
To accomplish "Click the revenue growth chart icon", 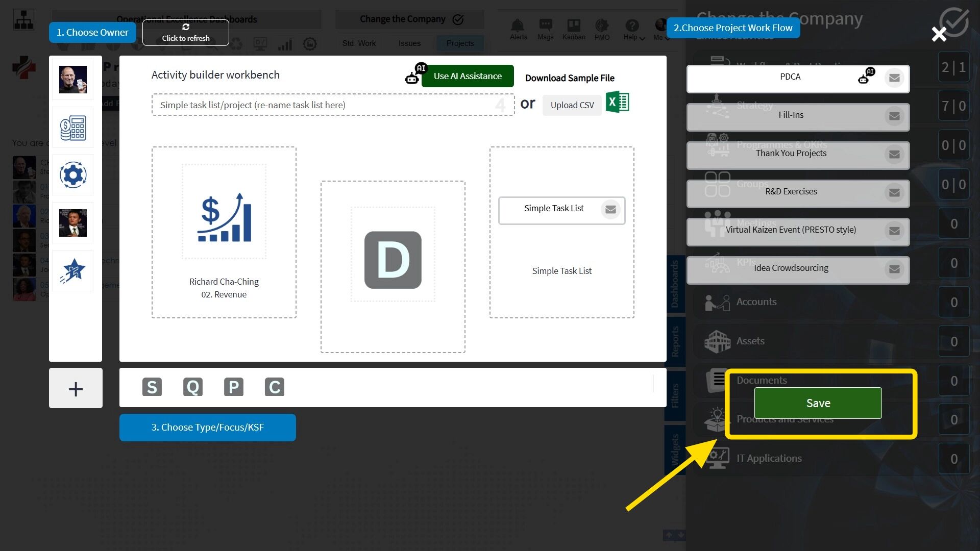I will tap(224, 218).
